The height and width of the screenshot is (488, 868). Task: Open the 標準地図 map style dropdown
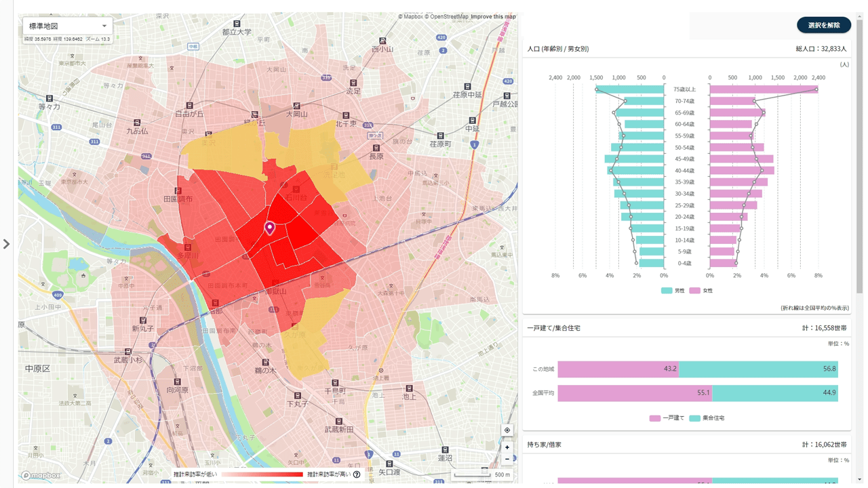click(68, 26)
